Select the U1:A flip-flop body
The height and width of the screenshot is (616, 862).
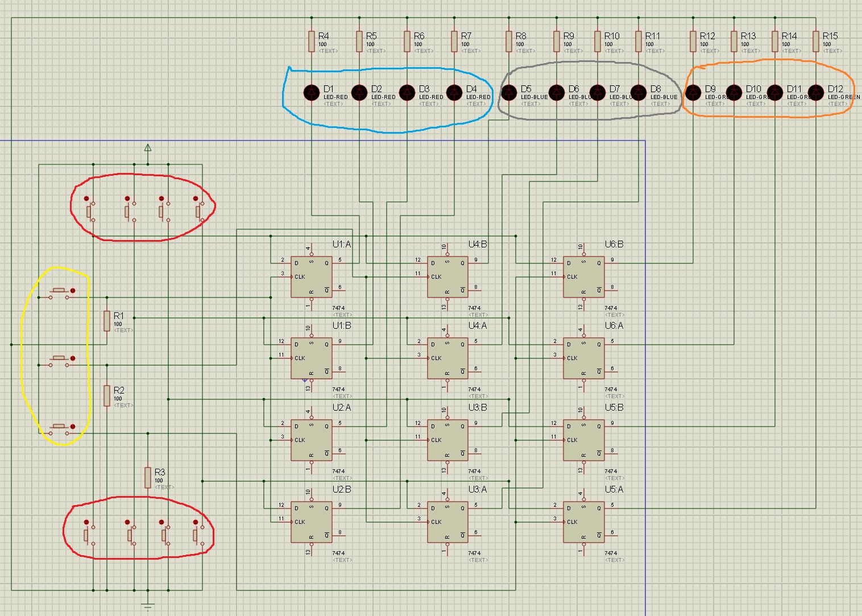coord(311,277)
